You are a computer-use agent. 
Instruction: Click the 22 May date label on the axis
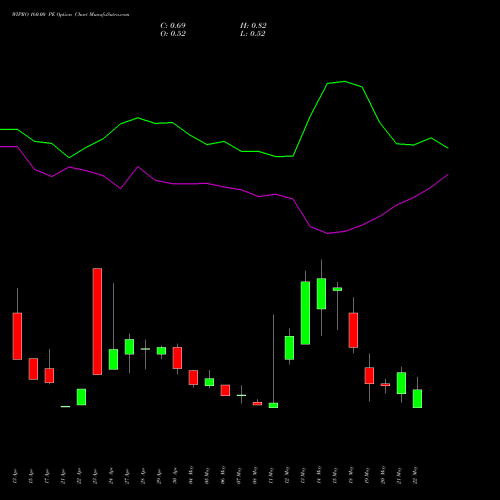pos(415,475)
